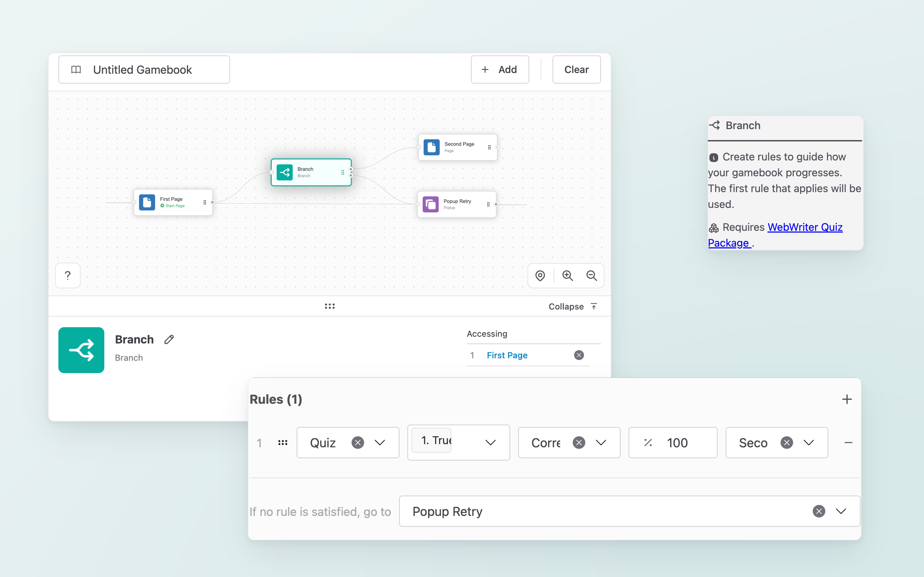Open the WebWriter Quiz Package link
This screenshot has height=577, width=924.
(775, 235)
